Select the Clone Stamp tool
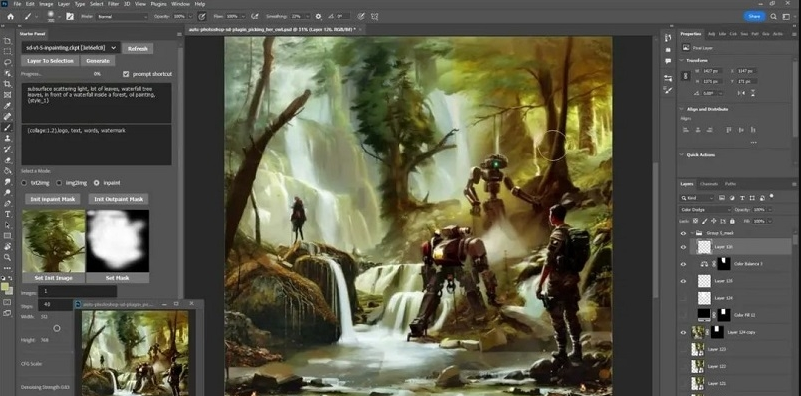This screenshot has width=801, height=396. (7, 138)
